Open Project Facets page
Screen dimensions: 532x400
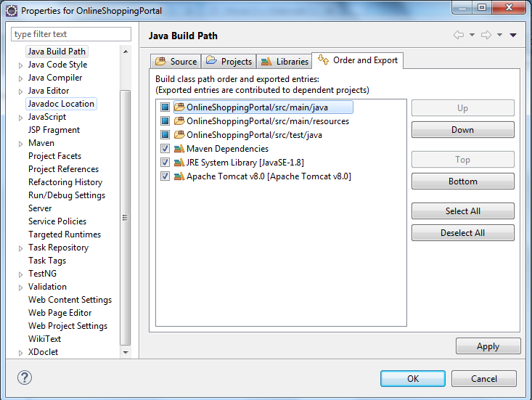click(x=55, y=156)
